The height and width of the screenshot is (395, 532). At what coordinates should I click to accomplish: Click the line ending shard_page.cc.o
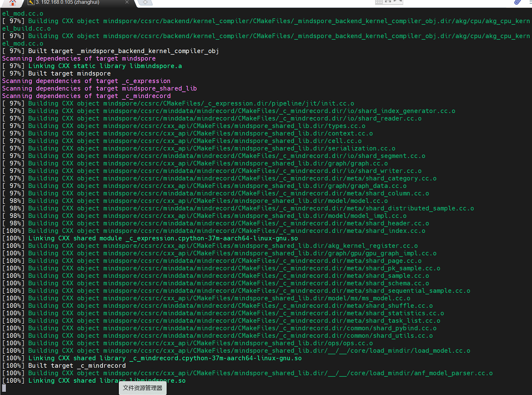point(212,260)
